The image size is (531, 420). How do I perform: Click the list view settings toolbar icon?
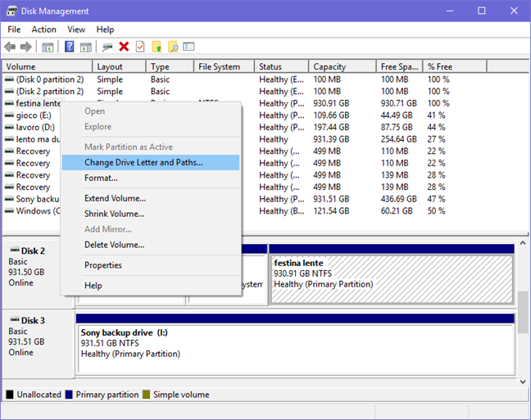click(188, 47)
